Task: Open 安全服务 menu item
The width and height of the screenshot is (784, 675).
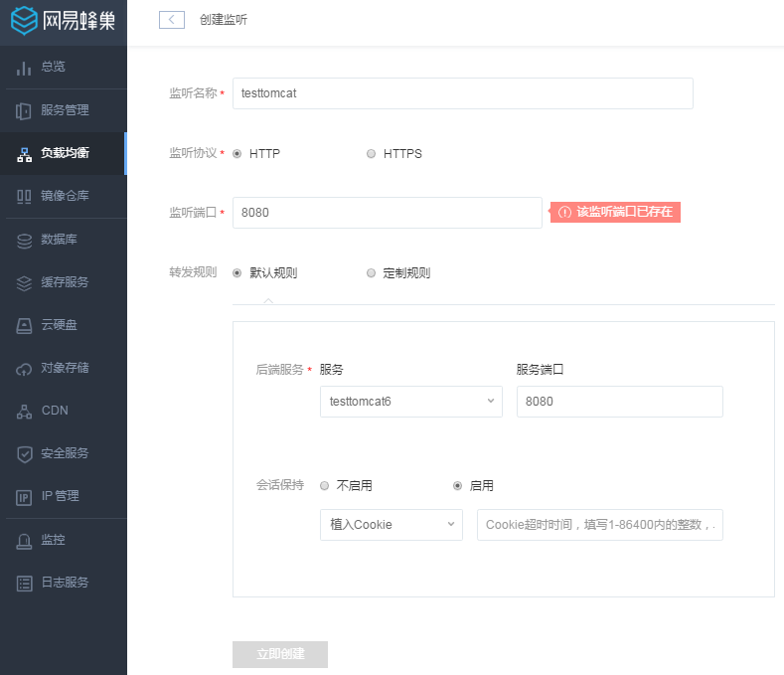Action: [64, 454]
